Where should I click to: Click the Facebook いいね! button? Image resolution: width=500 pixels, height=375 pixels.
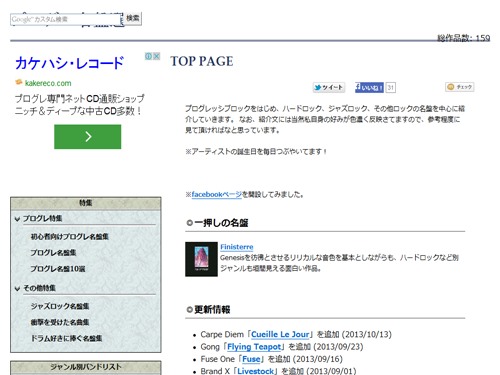[369, 87]
